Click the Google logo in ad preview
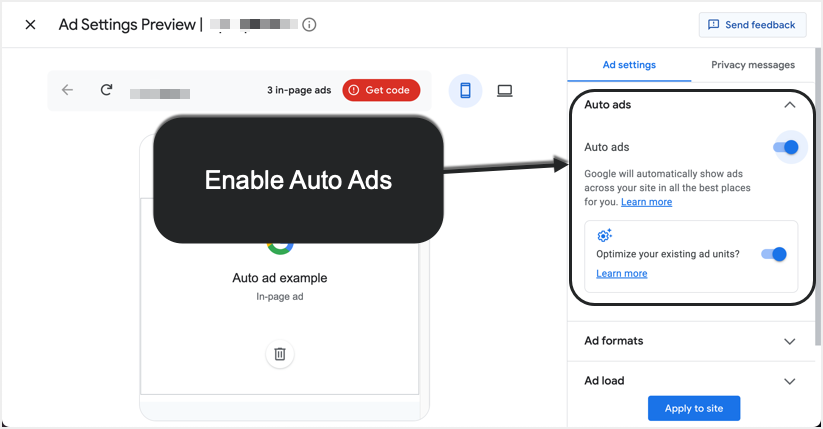This screenshot has width=823, height=429. 280,243
